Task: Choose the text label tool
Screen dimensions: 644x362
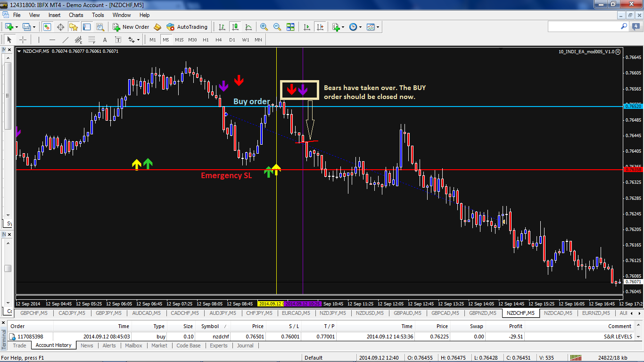Action: (105, 40)
